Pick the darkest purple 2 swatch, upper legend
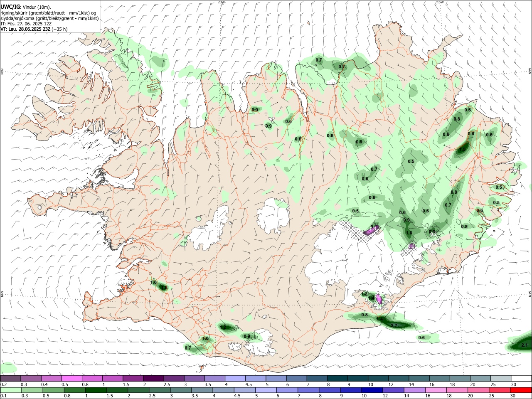This screenshot has width=532, height=399. coord(153,379)
